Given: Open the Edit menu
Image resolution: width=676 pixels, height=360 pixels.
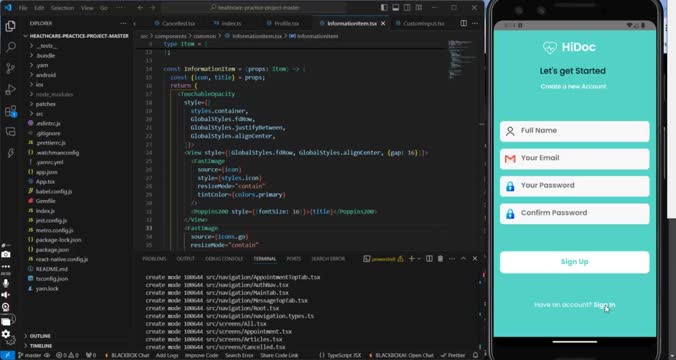Looking at the screenshot, I should tap(39, 8).
